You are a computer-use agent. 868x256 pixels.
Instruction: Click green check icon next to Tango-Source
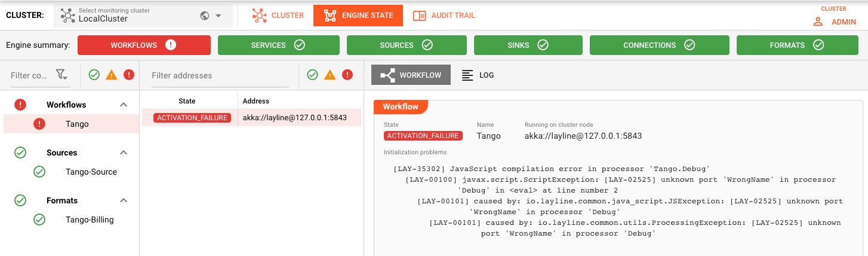(39, 172)
